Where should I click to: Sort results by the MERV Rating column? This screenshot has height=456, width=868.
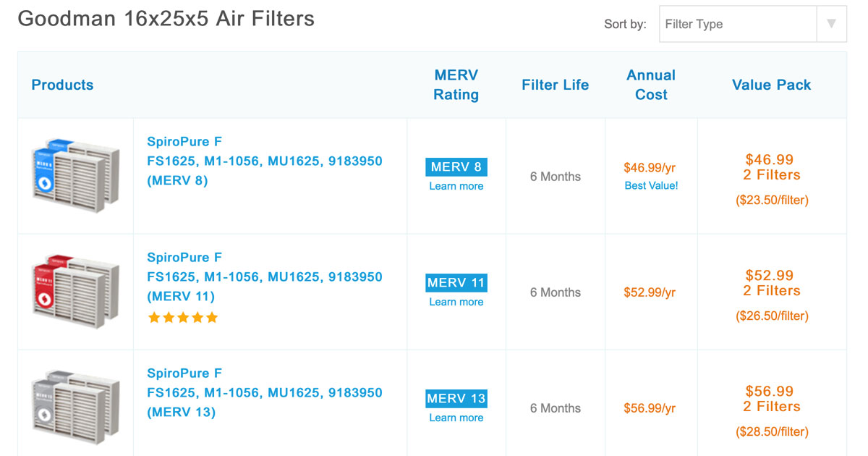(x=456, y=85)
